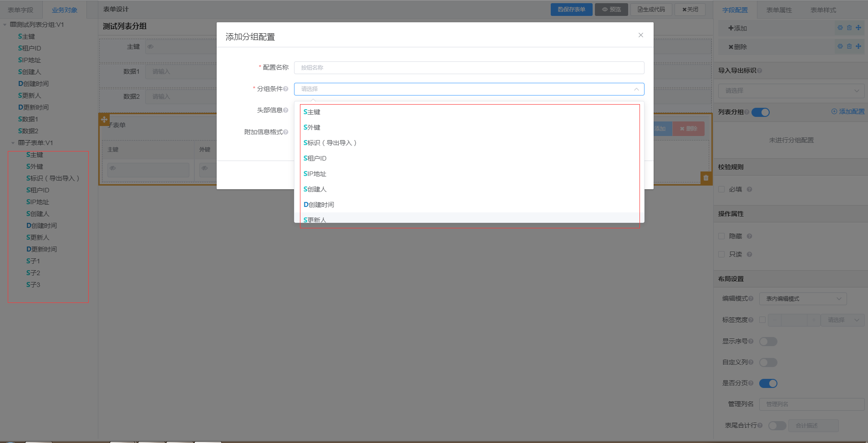
Task: Enable the 显示序号 switch
Action: (768, 342)
